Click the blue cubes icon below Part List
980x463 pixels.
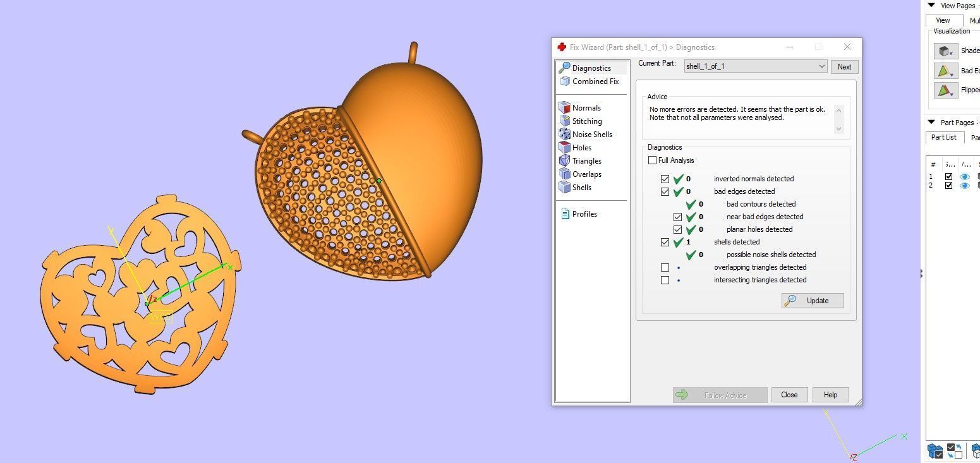coord(935,451)
